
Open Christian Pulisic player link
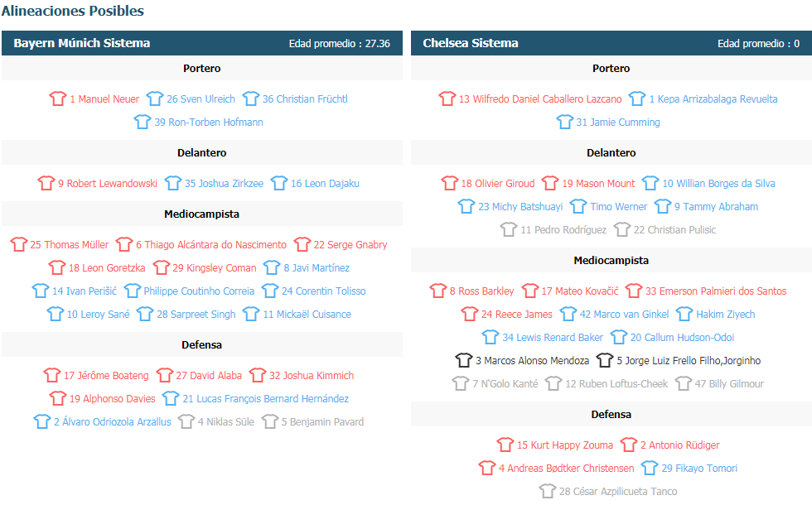(x=674, y=230)
